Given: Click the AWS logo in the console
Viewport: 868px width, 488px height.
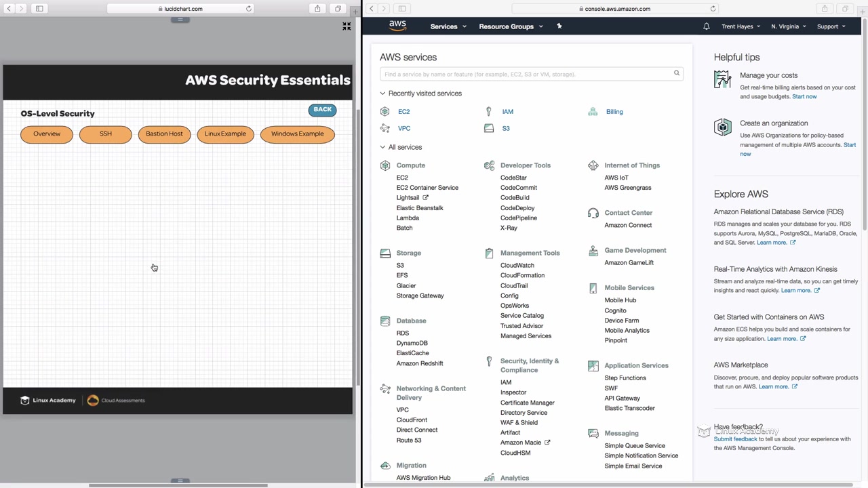Looking at the screenshot, I should [397, 26].
